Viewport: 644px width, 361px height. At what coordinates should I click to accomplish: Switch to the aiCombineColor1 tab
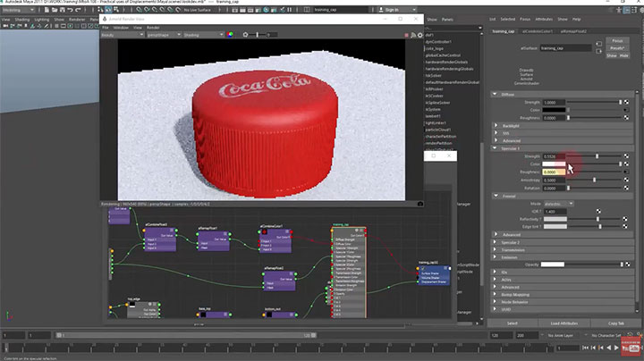click(x=538, y=31)
